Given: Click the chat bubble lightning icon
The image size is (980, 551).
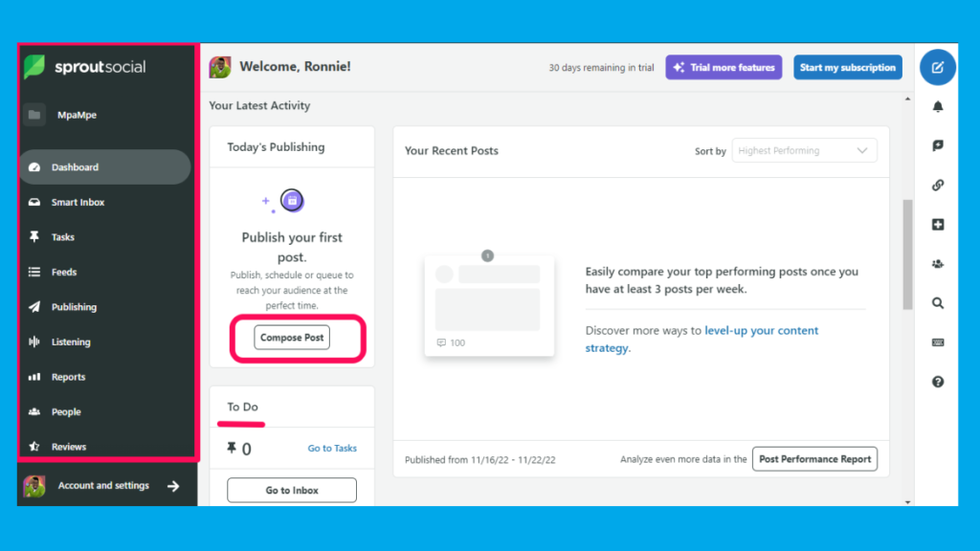Looking at the screenshot, I should (938, 145).
